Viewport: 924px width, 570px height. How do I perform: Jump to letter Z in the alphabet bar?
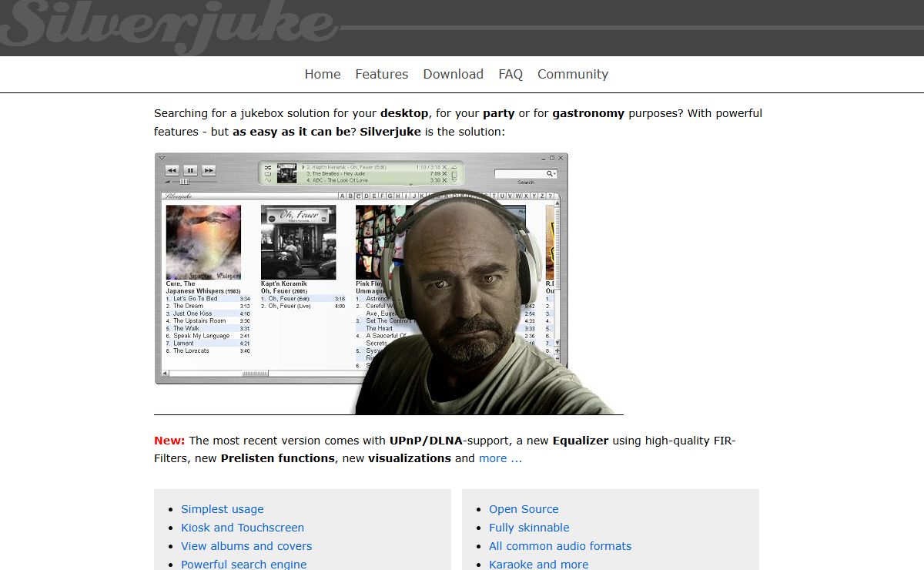coord(542,196)
